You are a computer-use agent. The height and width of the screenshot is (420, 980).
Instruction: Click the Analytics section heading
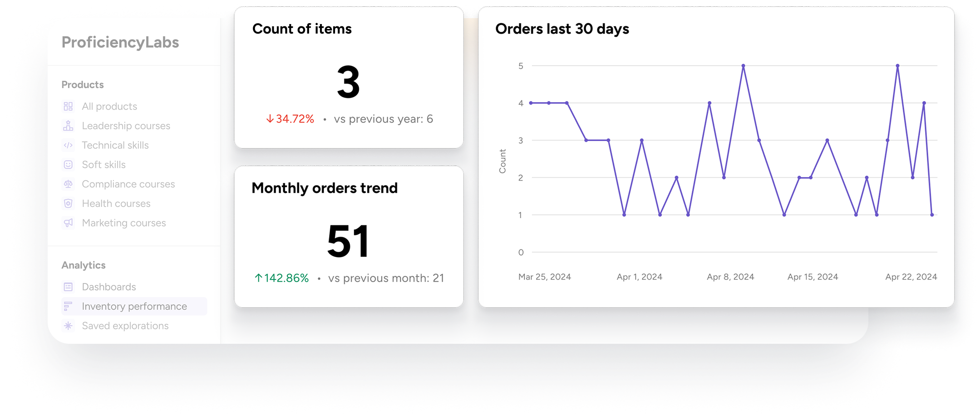(x=84, y=265)
